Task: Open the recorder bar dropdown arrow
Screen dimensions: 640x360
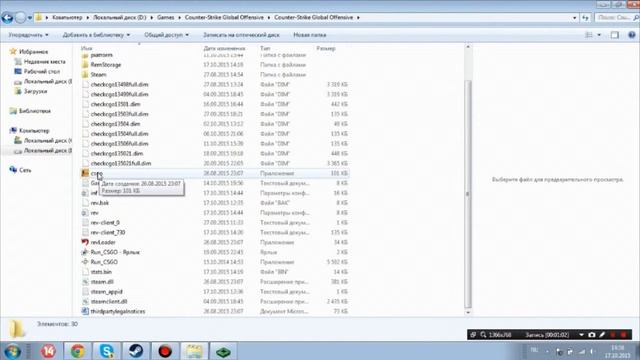Action: 581,335
